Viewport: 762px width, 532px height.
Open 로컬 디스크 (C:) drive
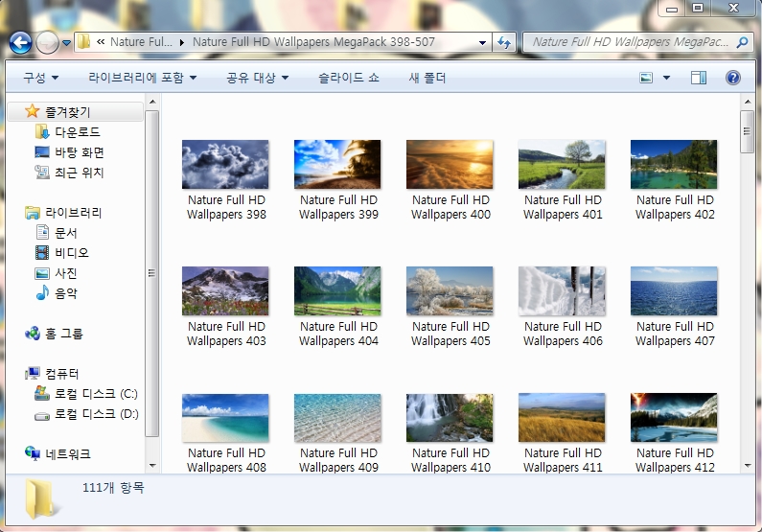tap(95, 394)
